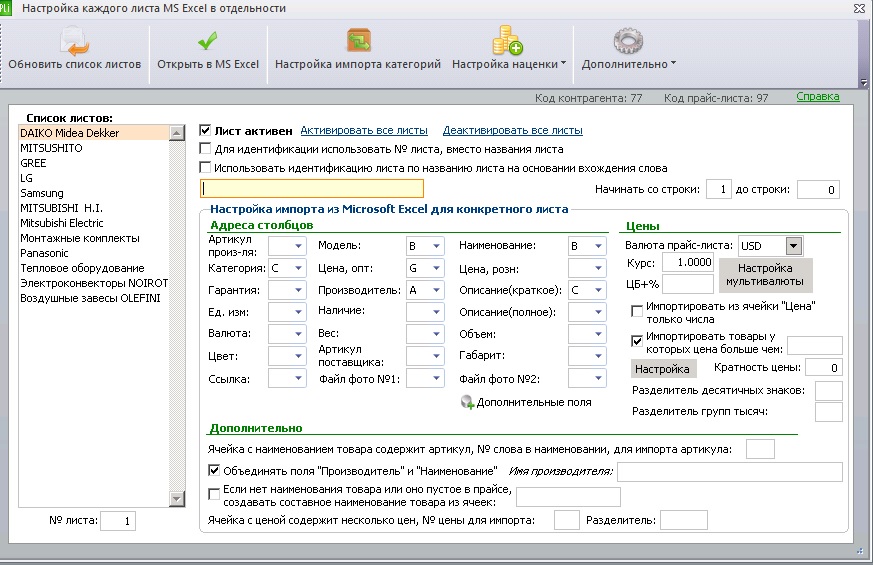The height and width of the screenshot is (565, 873).
Task: Click the Активировать все листы link
Action: click(x=364, y=130)
